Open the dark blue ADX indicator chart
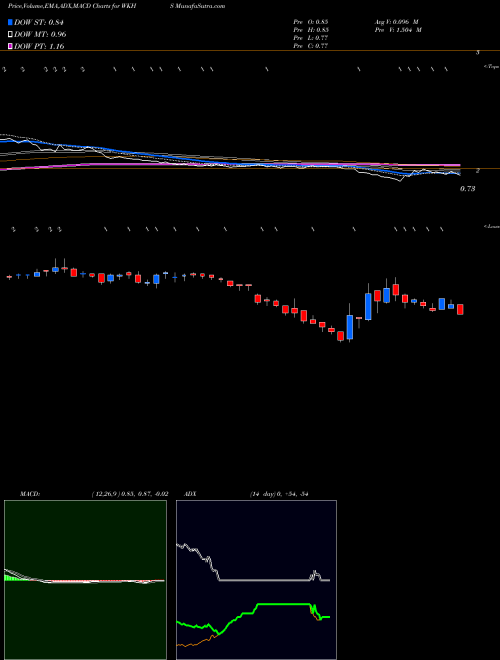 click(x=256, y=580)
